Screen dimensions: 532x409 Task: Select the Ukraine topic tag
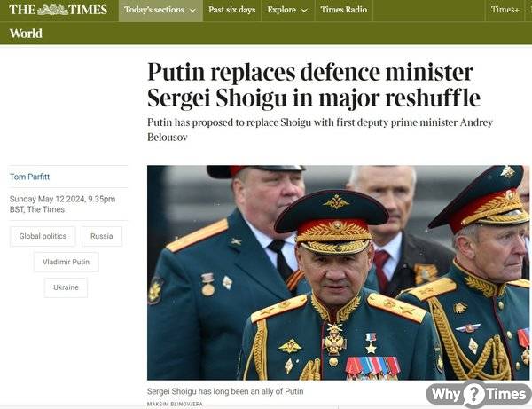pyautogui.click(x=66, y=287)
